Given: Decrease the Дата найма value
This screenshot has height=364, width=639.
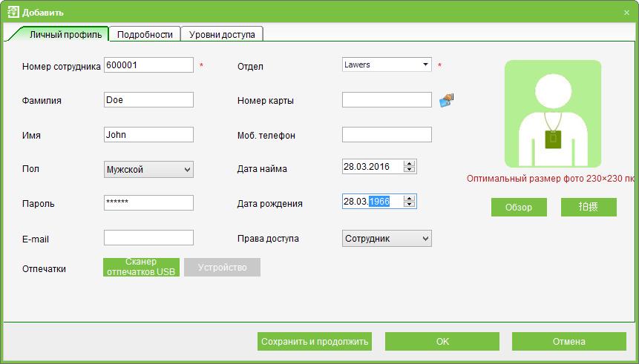Looking at the screenshot, I should 409,169.
